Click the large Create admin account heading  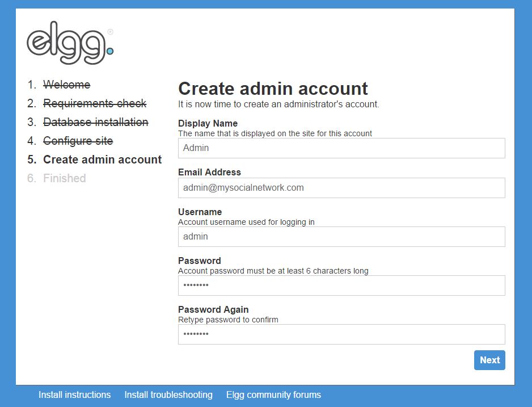click(273, 89)
